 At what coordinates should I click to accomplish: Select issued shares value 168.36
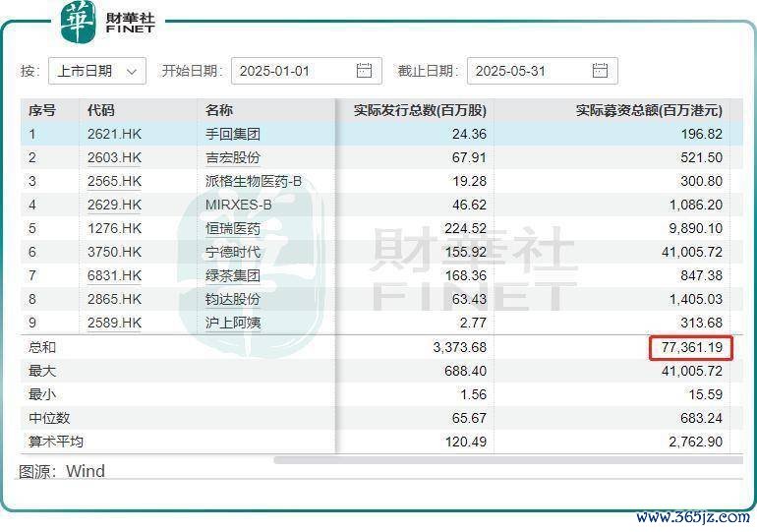click(465, 275)
